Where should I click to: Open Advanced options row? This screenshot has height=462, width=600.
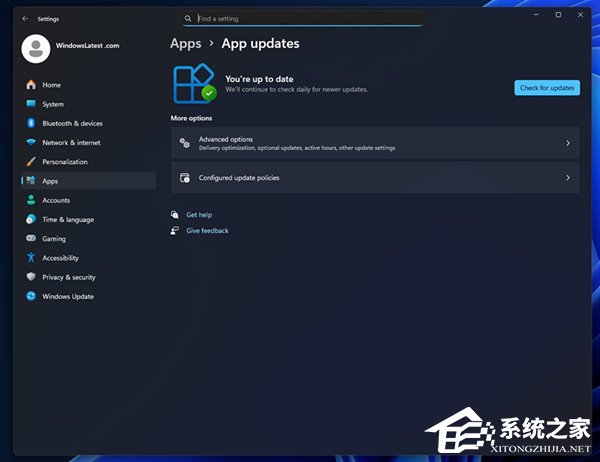click(x=375, y=143)
